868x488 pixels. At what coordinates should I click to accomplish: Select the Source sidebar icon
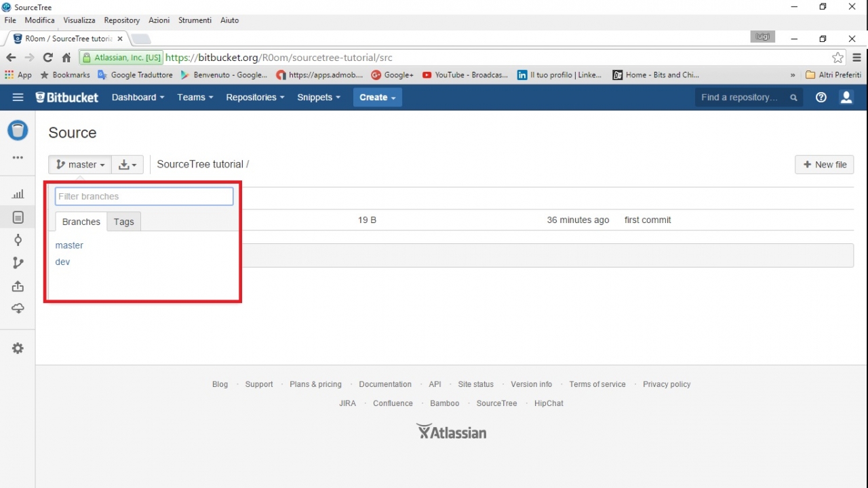point(18,218)
